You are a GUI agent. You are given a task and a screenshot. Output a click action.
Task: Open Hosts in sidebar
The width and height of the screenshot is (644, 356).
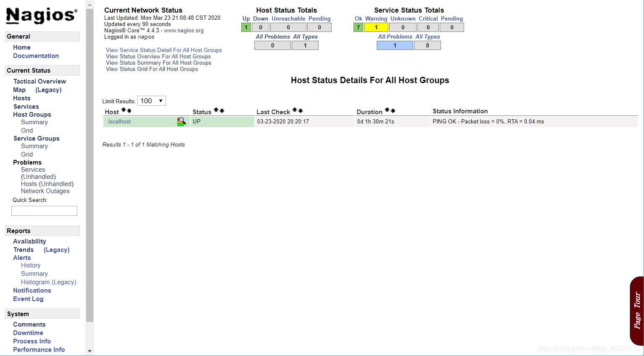[22, 98]
